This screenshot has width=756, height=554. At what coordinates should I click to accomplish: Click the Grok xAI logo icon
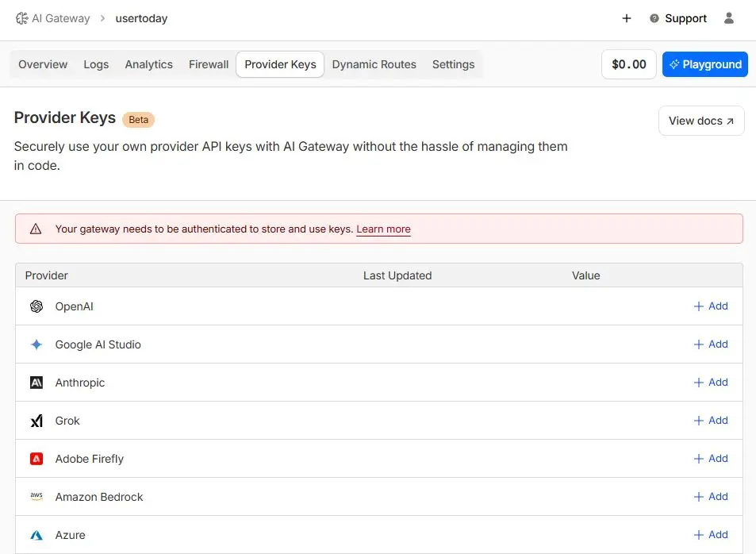coord(36,421)
